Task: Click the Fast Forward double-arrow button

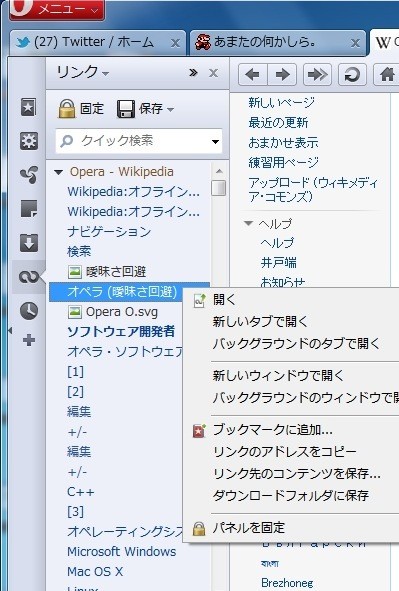Action: click(318, 75)
